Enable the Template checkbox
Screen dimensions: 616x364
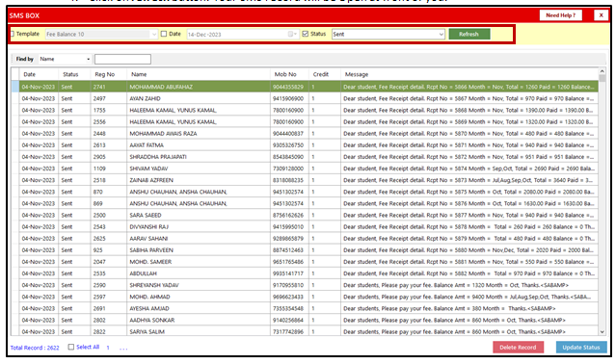click(x=12, y=34)
